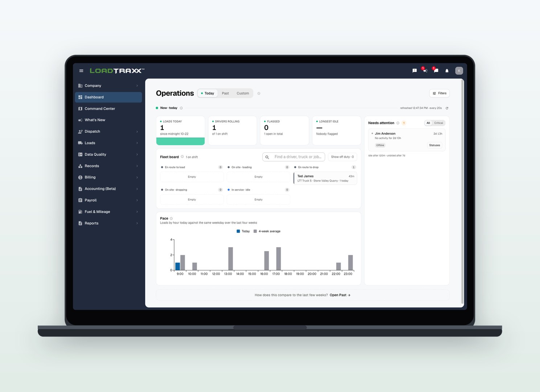Viewport: 540px width, 392px height.
Task: Open the Filters button
Action: (439, 93)
